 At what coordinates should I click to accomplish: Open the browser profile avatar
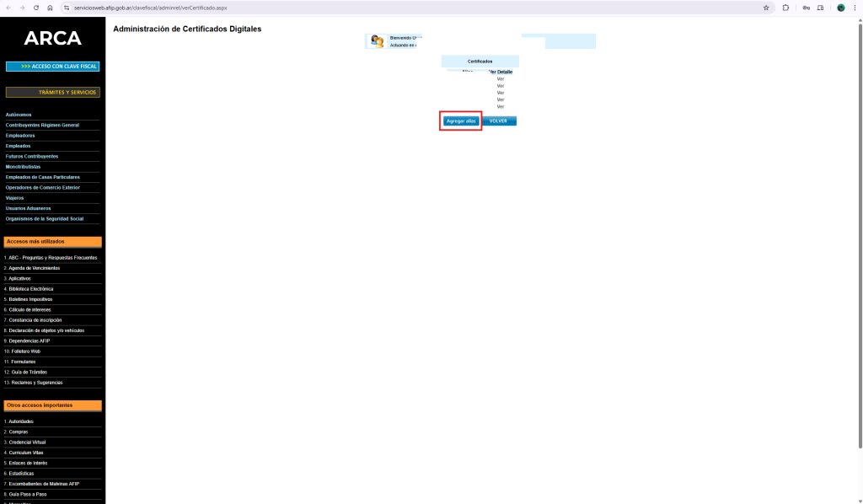point(840,8)
